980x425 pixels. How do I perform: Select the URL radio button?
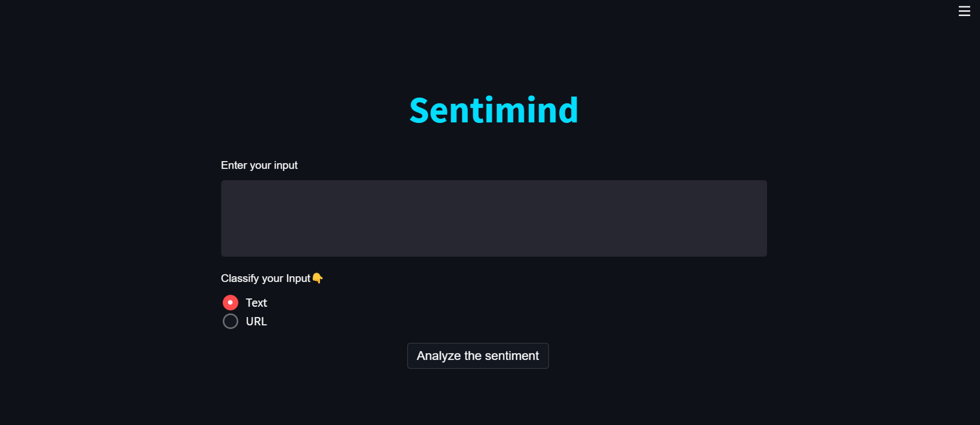point(230,321)
